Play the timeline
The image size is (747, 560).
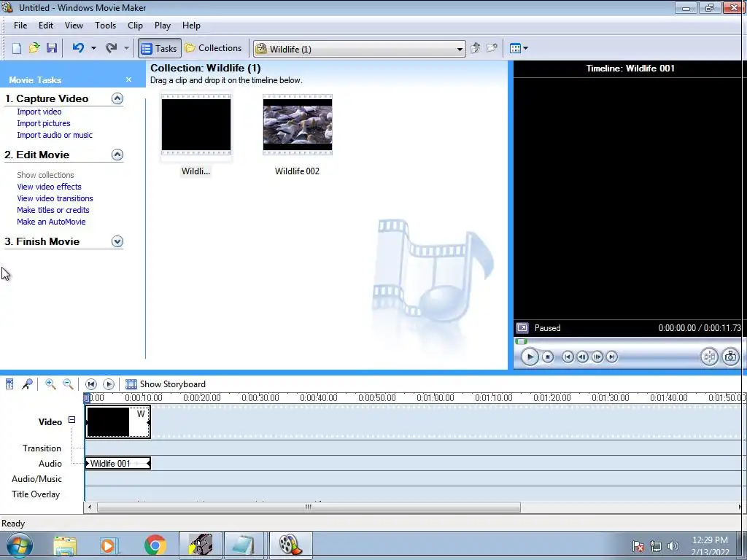109,384
